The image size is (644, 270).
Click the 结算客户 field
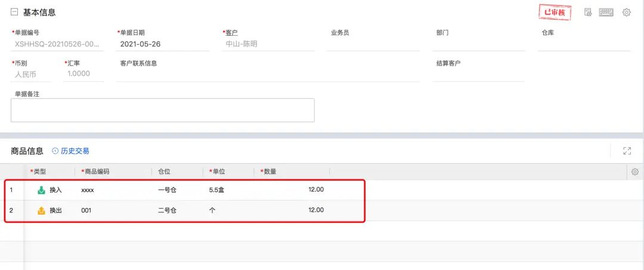coord(478,75)
